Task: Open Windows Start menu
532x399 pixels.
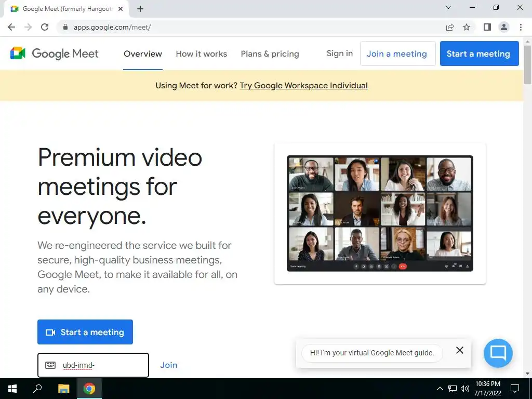Action: (x=12, y=389)
